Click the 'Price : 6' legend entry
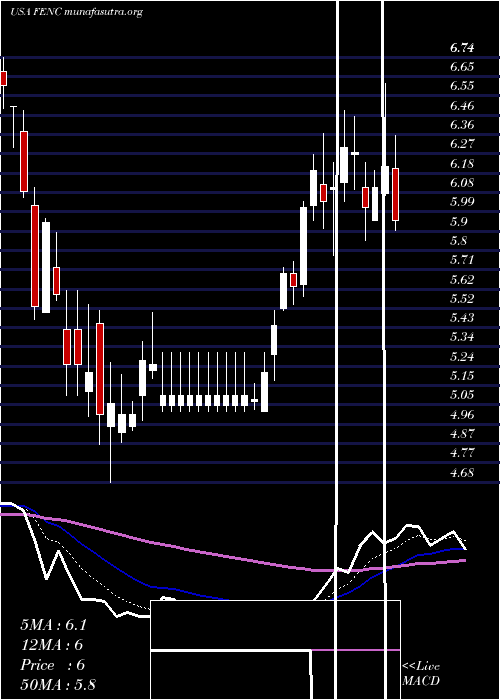This screenshot has height=700, width=500. [x=52, y=665]
